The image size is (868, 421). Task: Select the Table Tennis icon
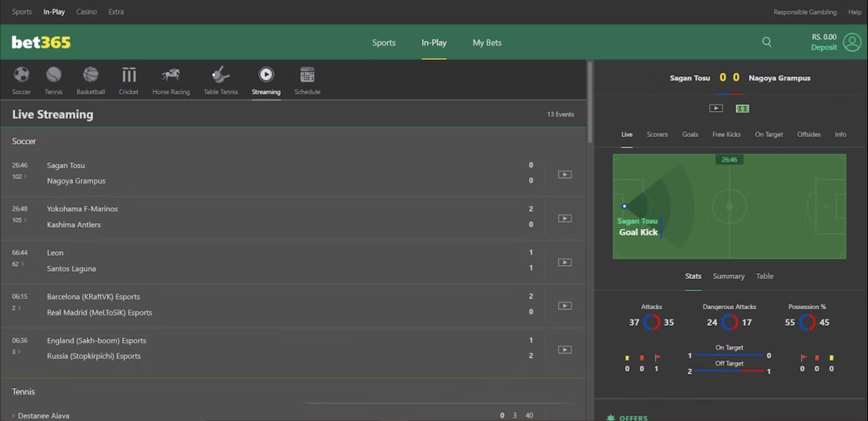220,75
